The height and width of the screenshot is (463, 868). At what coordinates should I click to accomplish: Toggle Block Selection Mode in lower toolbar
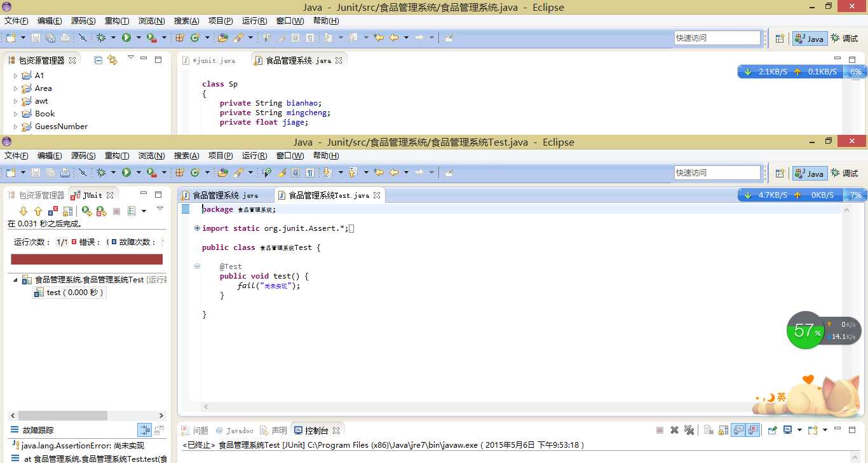click(x=295, y=172)
